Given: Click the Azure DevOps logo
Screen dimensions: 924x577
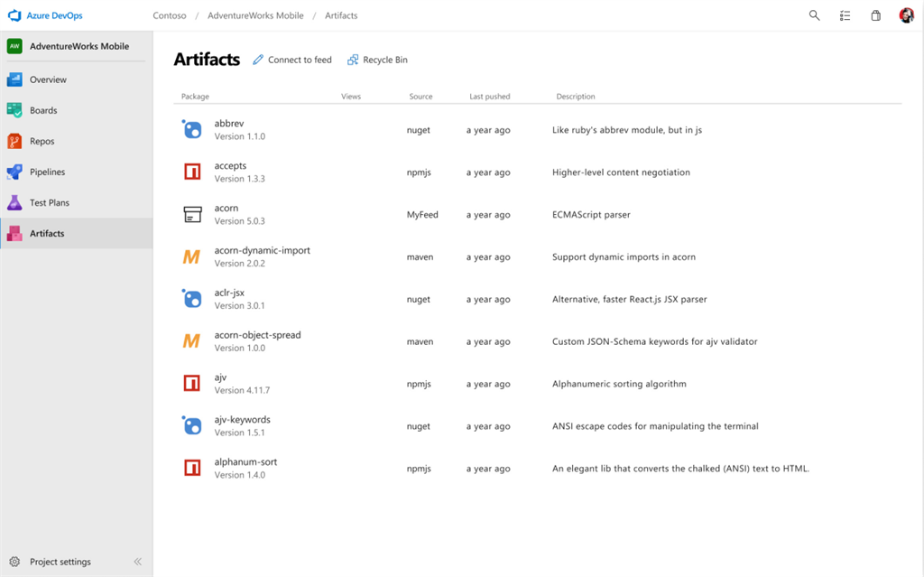Looking at the screenshot, I should click(x=14, y=15).
